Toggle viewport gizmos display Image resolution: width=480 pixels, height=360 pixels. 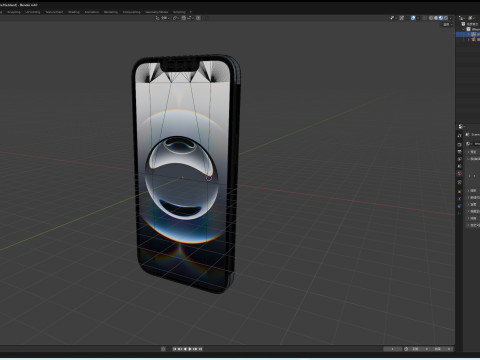coord(402,18)
